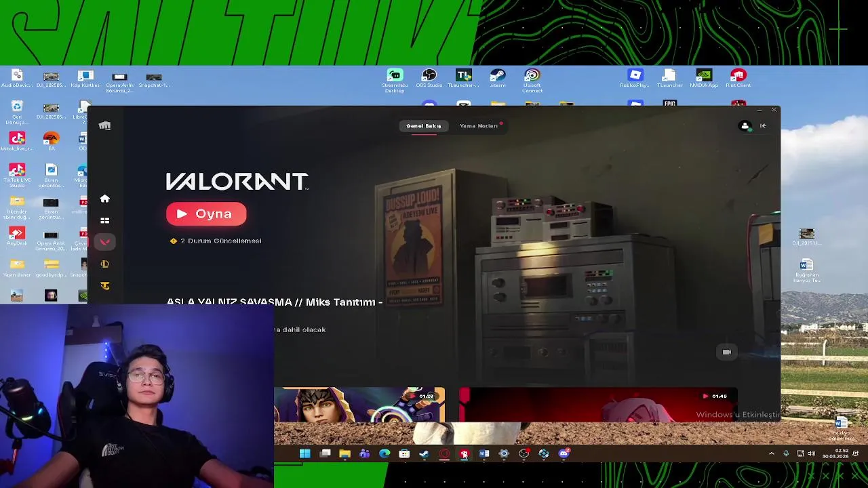Select the RobloxPlayer desktop shortcut

coord(635,78)
